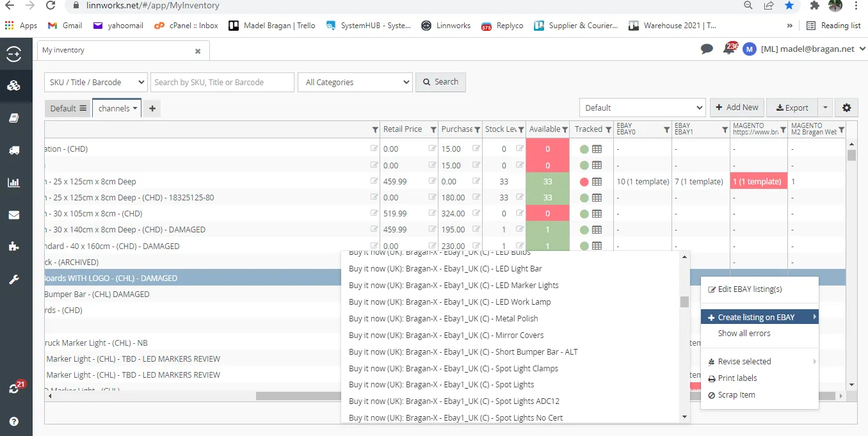Click the Export button
The height and width of the screenshot is (436, 868).
tap(792, 108)
